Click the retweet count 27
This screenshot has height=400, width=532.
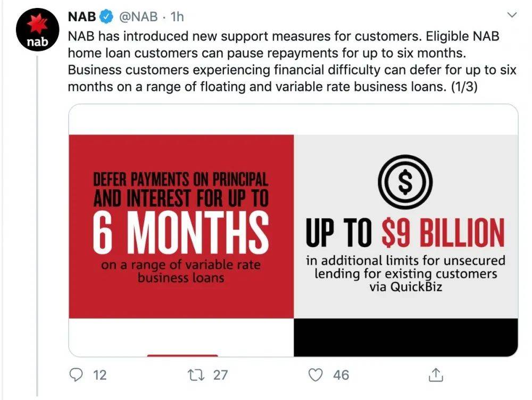click(220, 375)
